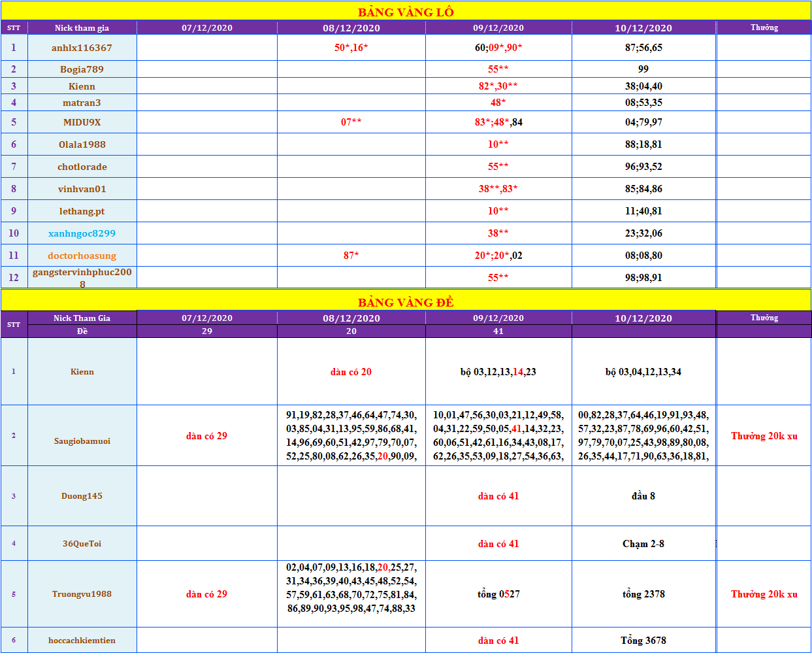Click Đề result 20 under 08/12/2020
Image resolution: width=812 pixels, height=653 pixels.
(x=351, y=331)
